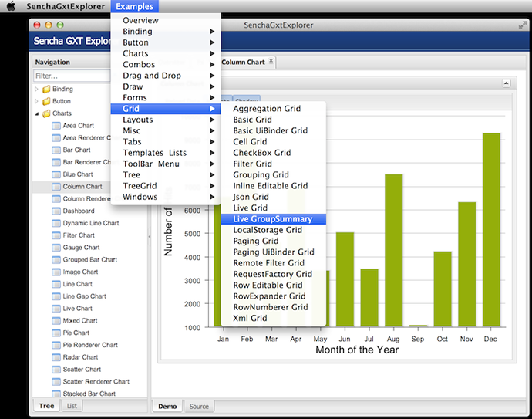The height and width of the screenshot is (419, 532).
Task: Click the Radar Chart item icon
Action: pos(56,357)
